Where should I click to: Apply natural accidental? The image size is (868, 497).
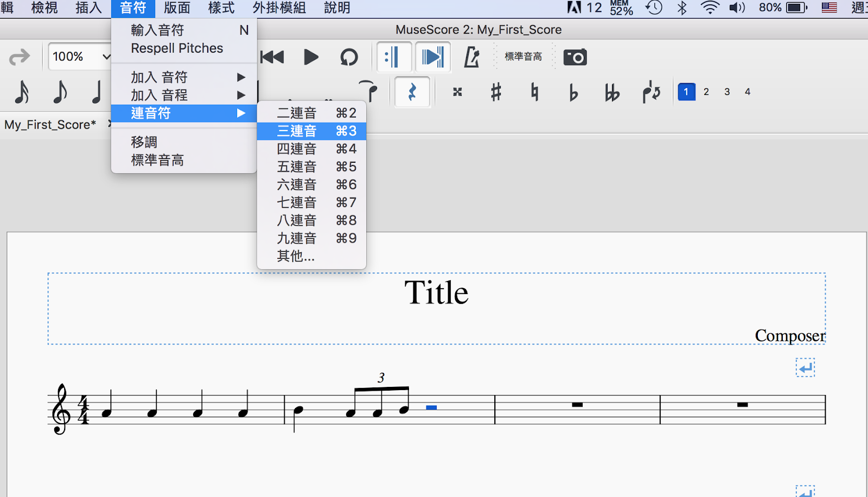coord(535,92)
